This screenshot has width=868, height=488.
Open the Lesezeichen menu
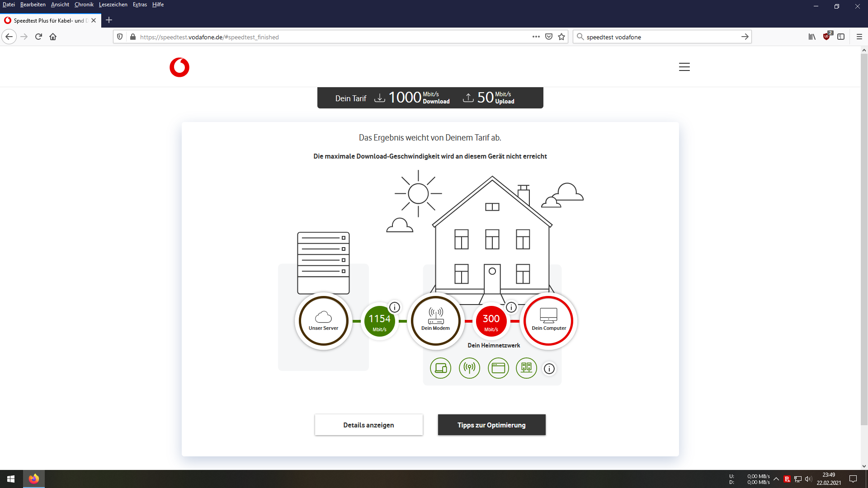[113, 5]
